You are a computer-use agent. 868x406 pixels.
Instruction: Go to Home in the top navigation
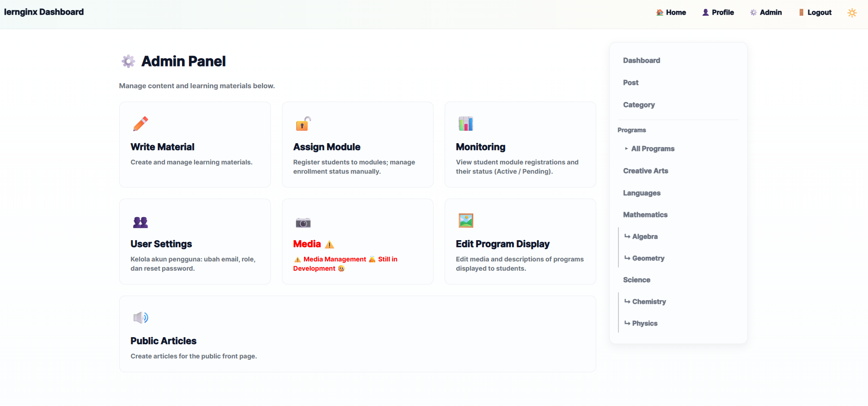pos(671,12)
